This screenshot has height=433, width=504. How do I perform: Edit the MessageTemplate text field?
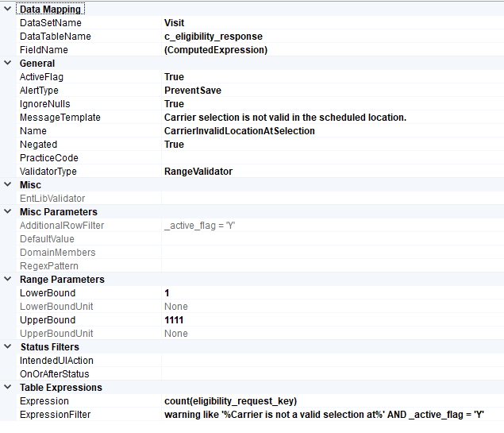pos(285,118)
